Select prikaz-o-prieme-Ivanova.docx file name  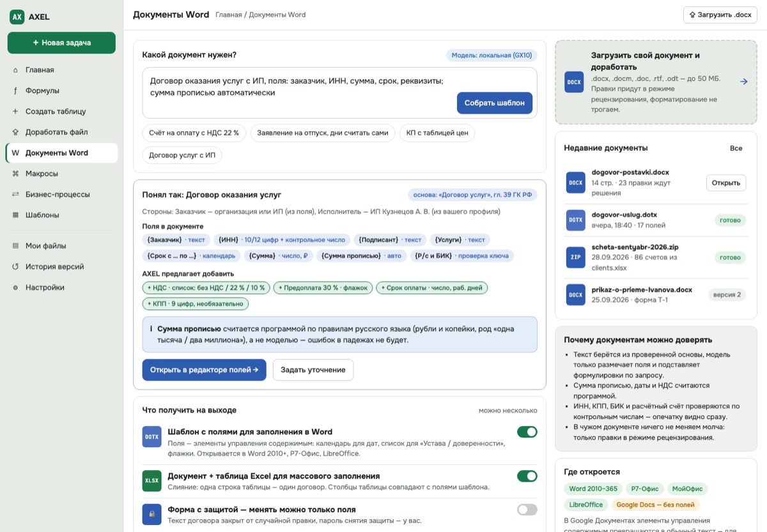642,289
